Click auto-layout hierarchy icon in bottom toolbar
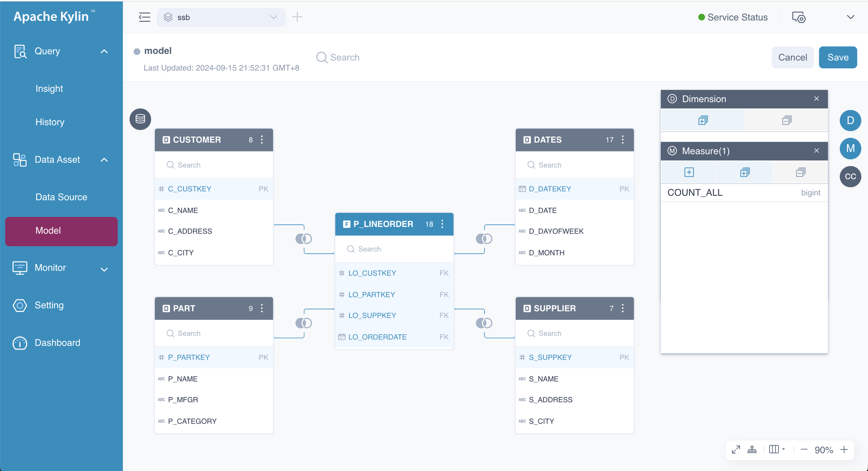This screenshot has height=471, width=868. tap(752, 450)
